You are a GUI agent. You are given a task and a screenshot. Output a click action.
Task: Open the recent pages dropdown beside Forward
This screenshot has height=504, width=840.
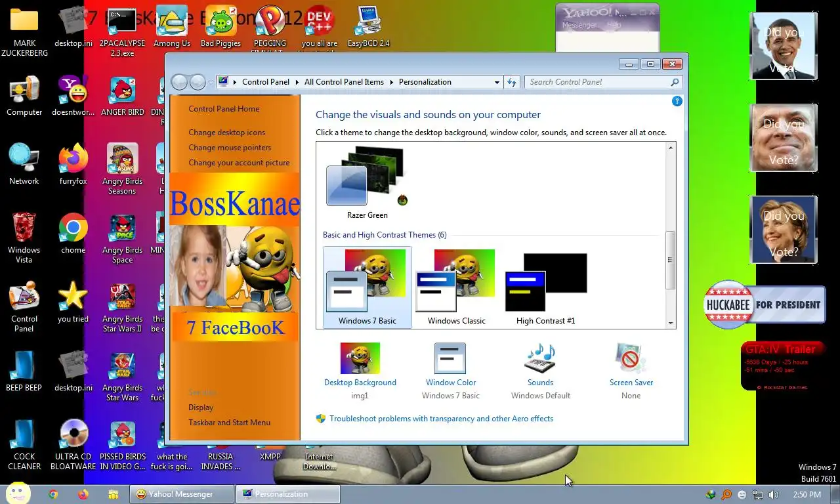click(x=211, y=82)
